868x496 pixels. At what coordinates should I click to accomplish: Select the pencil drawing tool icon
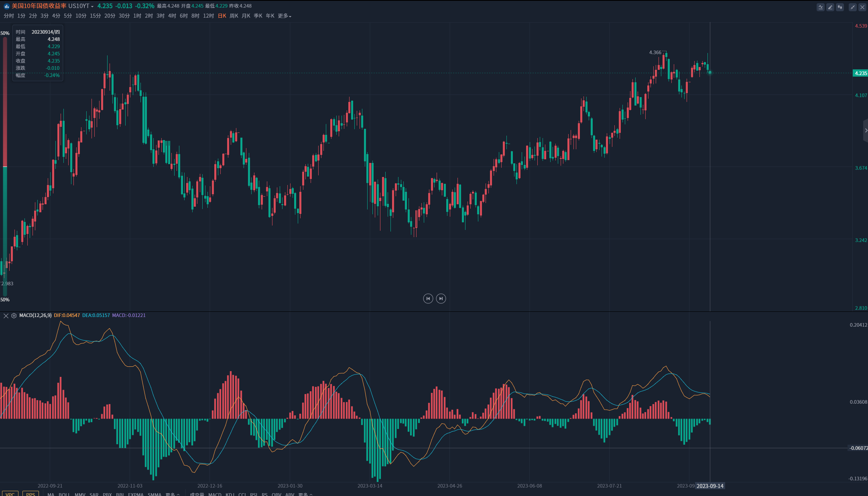pyautogui.click(x=830, y=7)
